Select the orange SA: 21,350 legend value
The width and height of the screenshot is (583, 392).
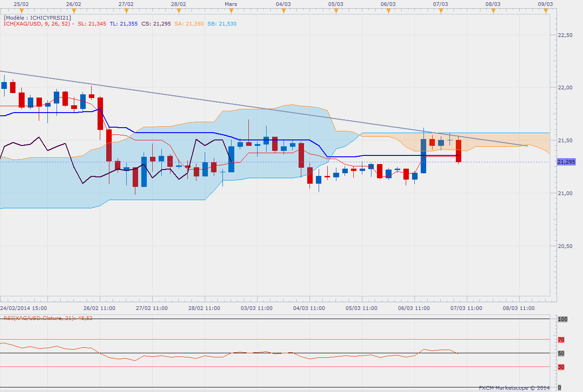click(187, 24)
